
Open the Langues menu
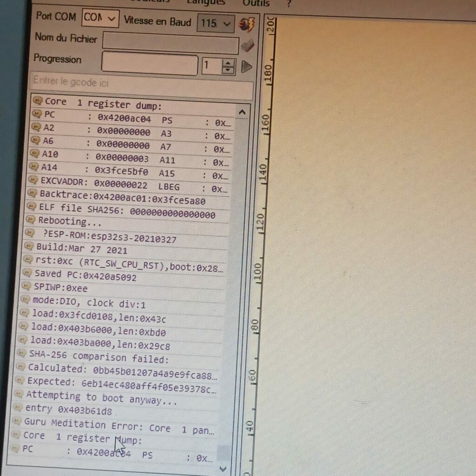click(x=205, y=2)
